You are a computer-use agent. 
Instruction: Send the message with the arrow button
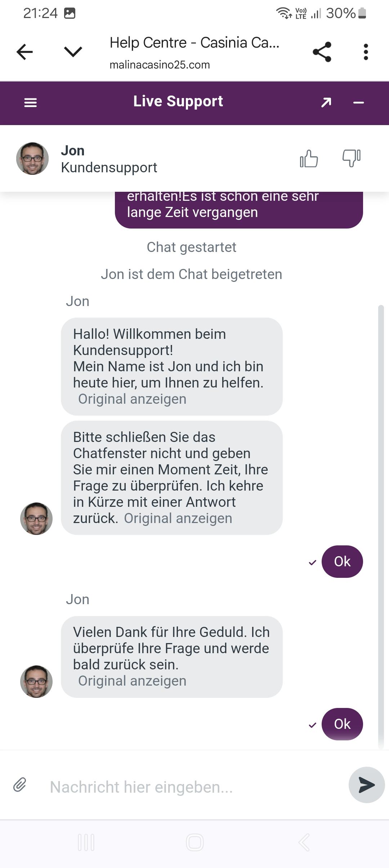pyautogui.click(x=366, y=785)
